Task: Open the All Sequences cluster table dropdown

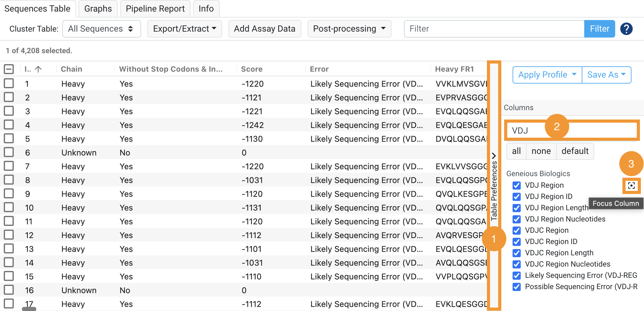Action: 101,29
